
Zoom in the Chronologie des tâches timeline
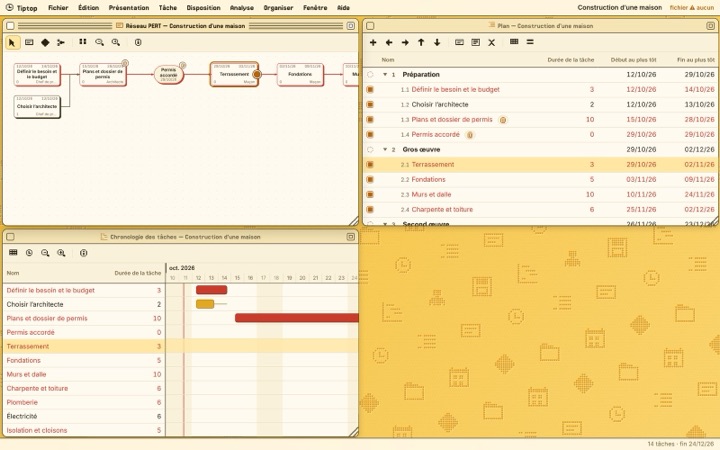click(61, 253)
